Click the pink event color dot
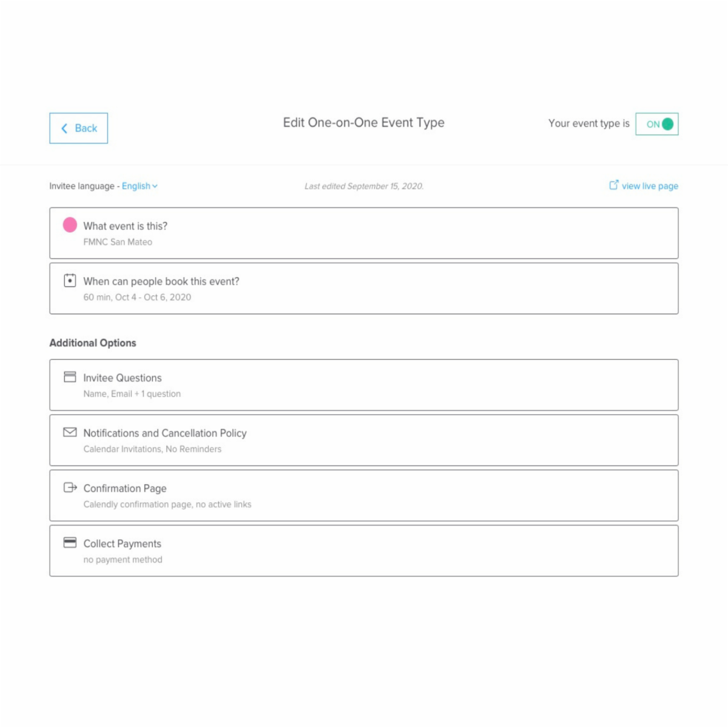This screenshot has height=728, width=728. click(70, 225)
